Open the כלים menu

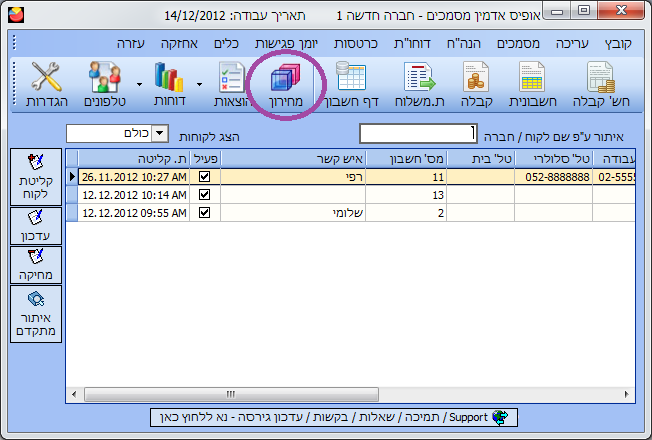(x=226, y=43)
